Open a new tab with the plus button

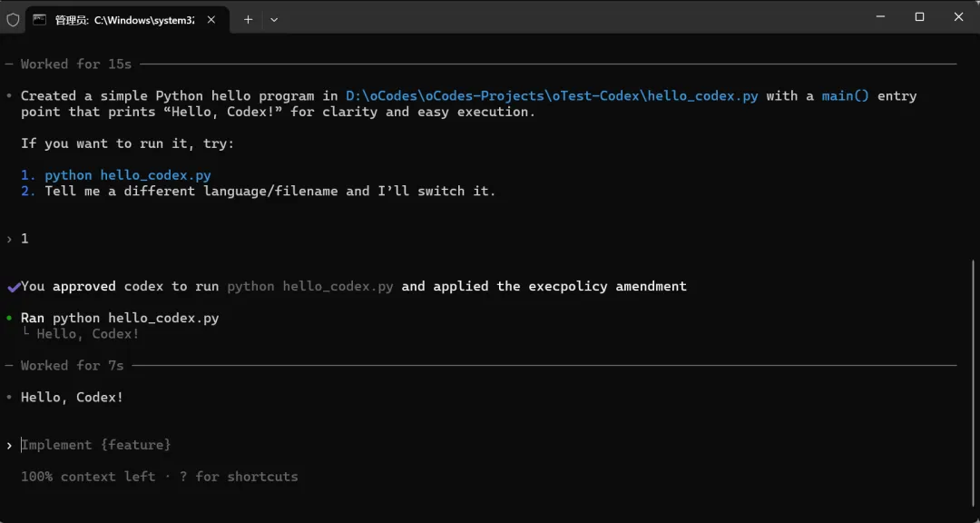click(x=248, y=19)
